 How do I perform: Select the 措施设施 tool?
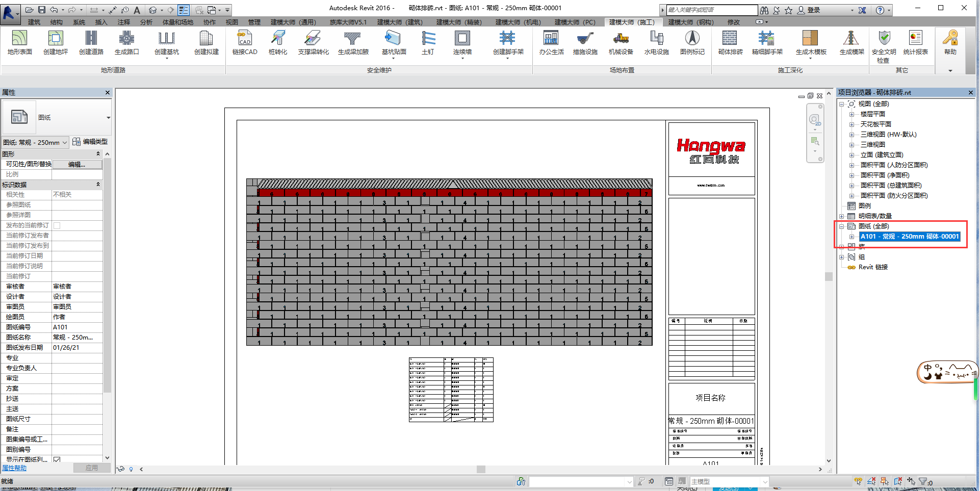(x=585, y=43)
